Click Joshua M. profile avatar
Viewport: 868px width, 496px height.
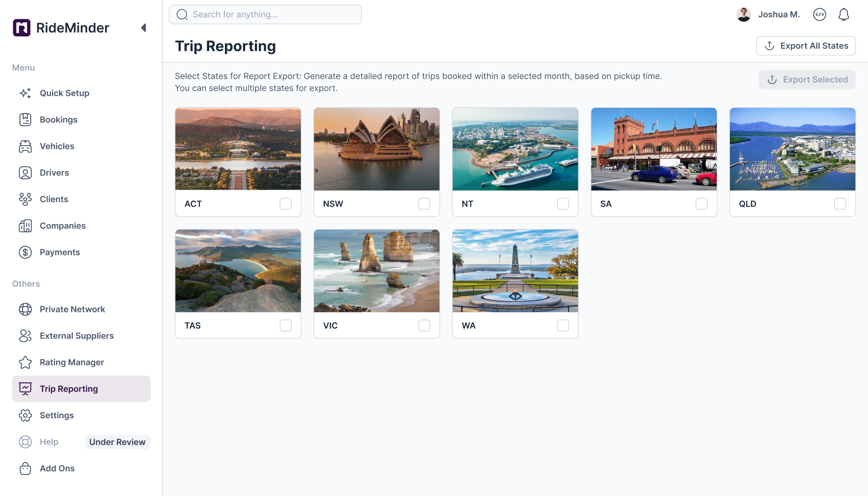[x=744, y=14]
